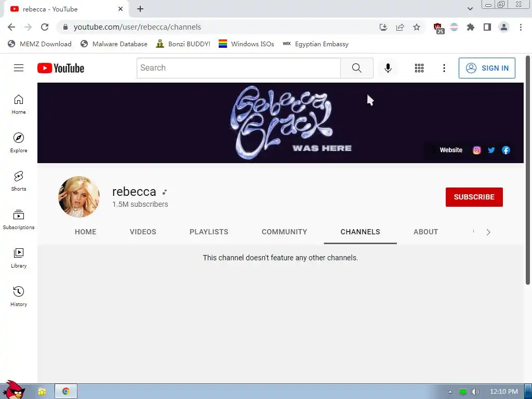Go to Home in sidebar
Screen dimensions: 532x399
coord(19,104)
